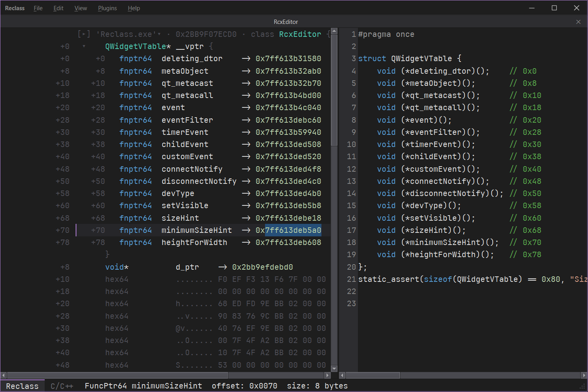Open the Edit menu

pyautogui.click(x=58, y=8)
